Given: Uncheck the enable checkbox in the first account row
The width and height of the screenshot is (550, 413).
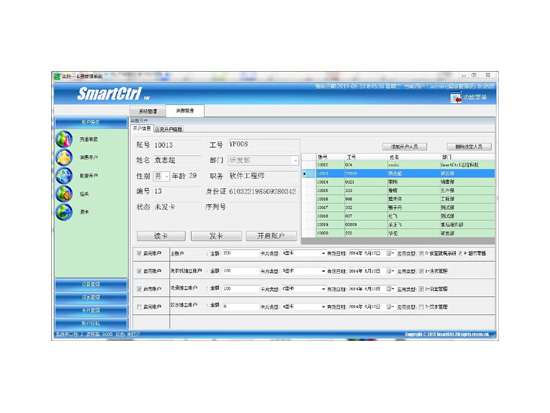Looking at the screenshot, I should click(139, 253).
